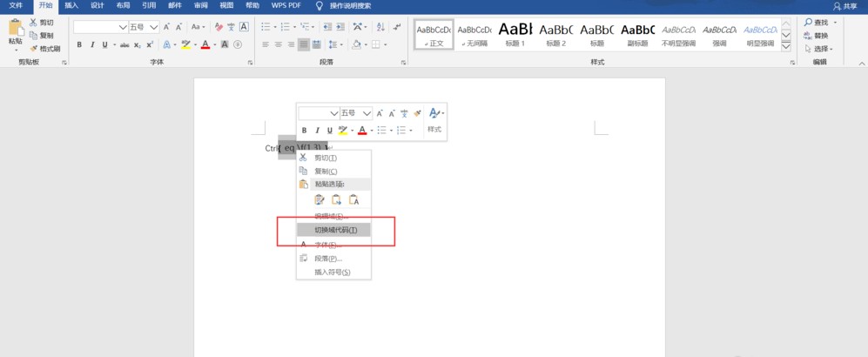Apply red font color in the ribbon
This screenshot has width=868, height=357.
(205, 44)
